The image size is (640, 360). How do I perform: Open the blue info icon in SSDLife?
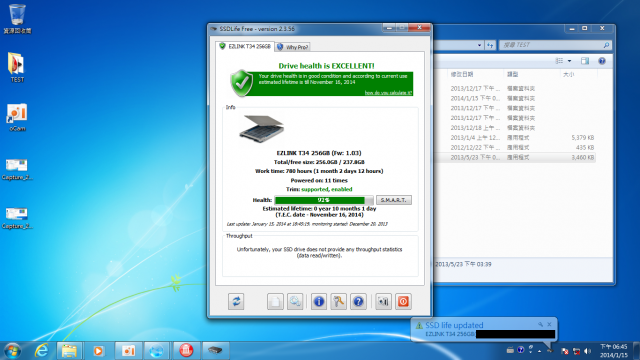tap(319, 302)
